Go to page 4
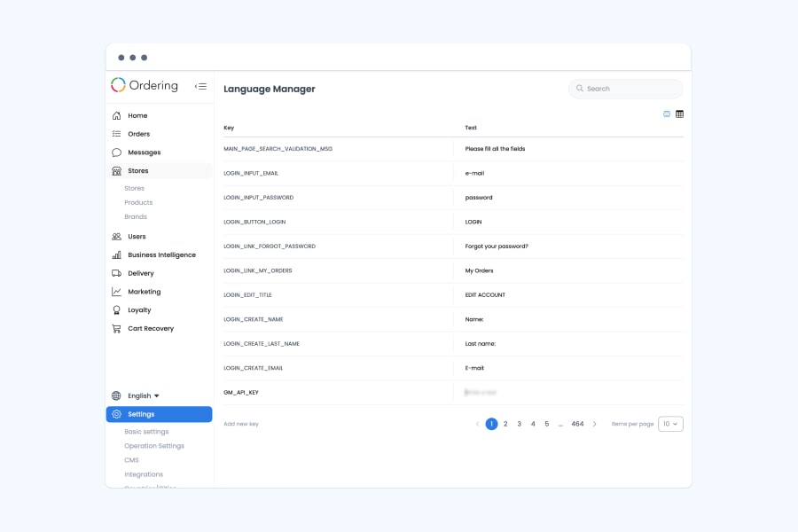This screenshot has height=532, width=798. (x=533, y=424)
